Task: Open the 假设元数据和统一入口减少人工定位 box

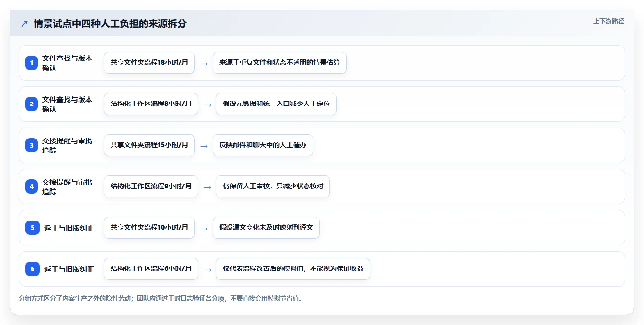Action: (x=276, y=104)
